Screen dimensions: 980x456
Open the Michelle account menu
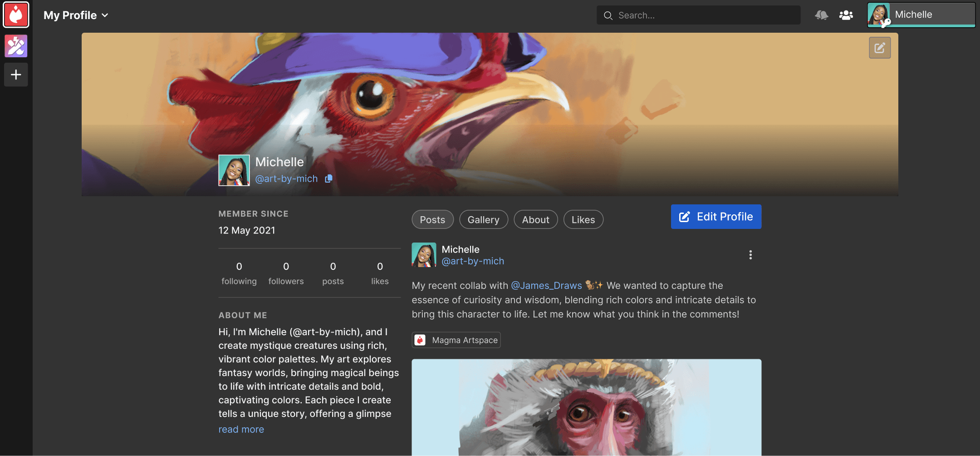coord(921,15)
